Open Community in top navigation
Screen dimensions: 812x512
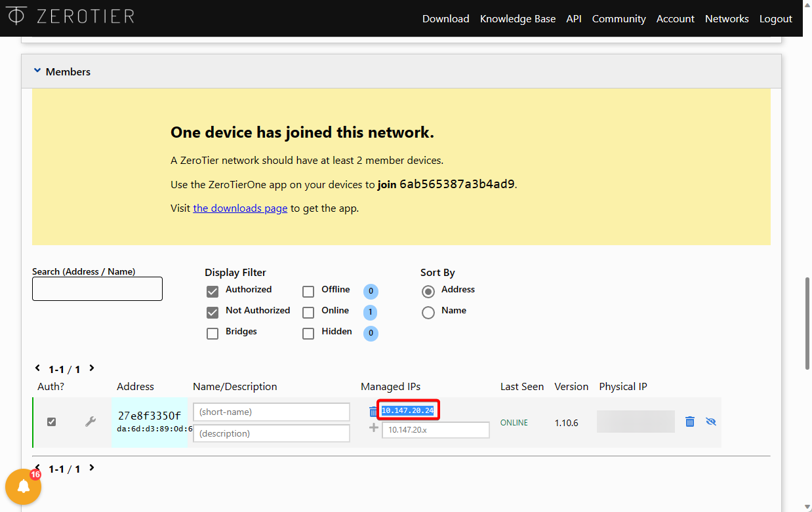point(619,18)
